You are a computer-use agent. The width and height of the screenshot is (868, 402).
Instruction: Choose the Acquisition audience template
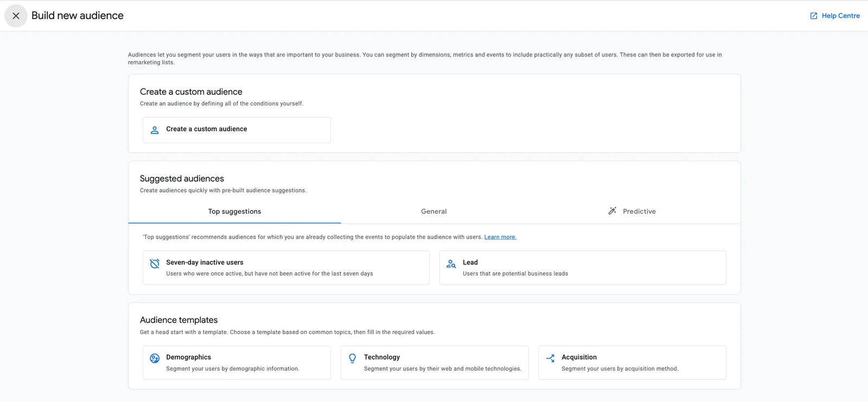coord(632,362)
